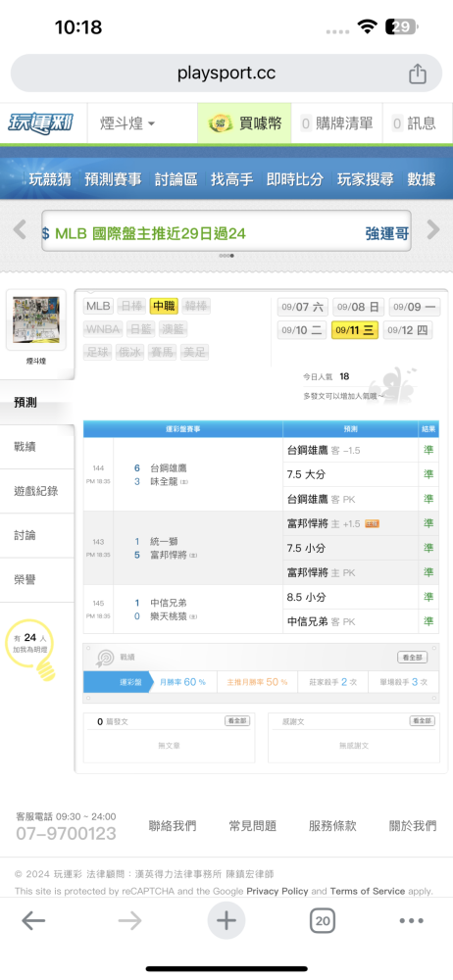Image resolution: width=453 pixels, height=980 pixels.
Task: Open 常見問題 footer link
Action: 252,825
